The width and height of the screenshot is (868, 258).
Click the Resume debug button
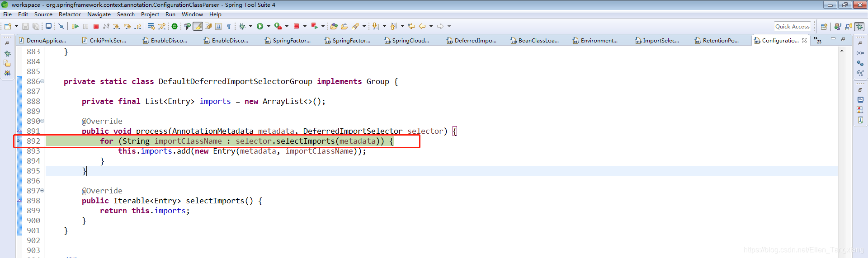click(75, 26)
